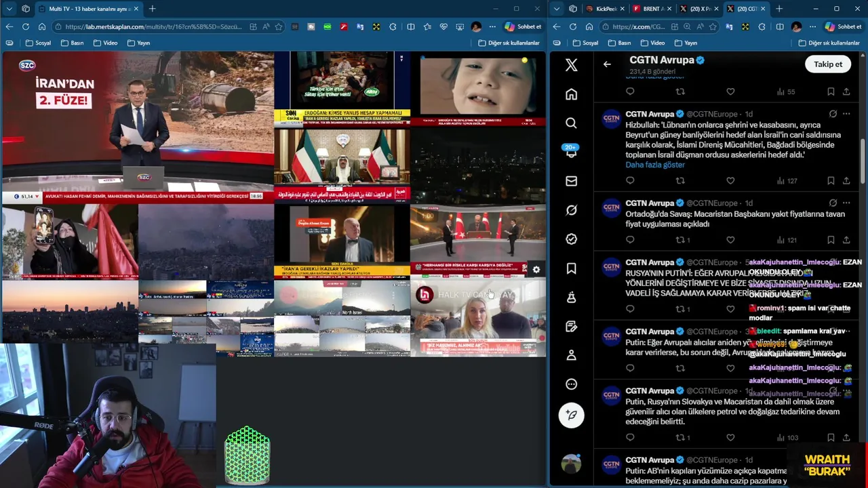The width and height of the screenshot is (868, 488).
Task: Open the X account avatar in the sidebar
Action: [x=571, y=464]
